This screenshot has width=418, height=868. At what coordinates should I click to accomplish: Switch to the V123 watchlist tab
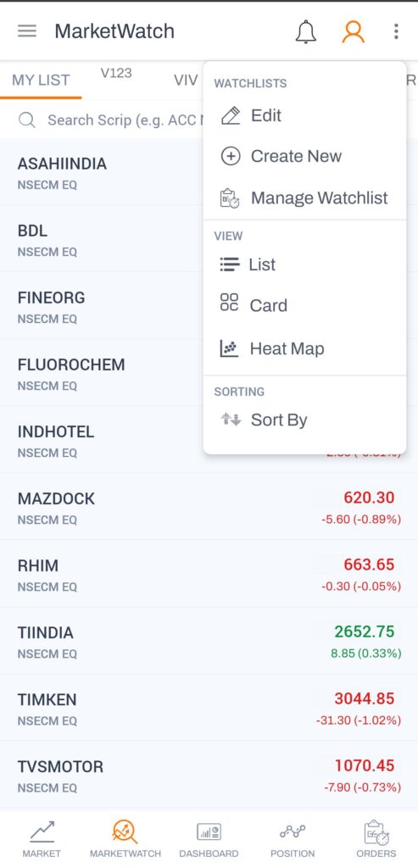pyautogui.click(x=116, y=73)
